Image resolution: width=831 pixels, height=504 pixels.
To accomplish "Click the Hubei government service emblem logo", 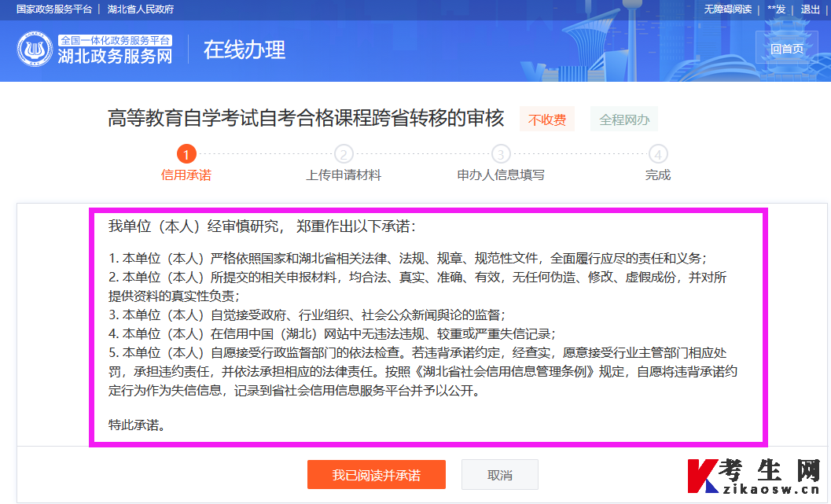I will point(35,50).
